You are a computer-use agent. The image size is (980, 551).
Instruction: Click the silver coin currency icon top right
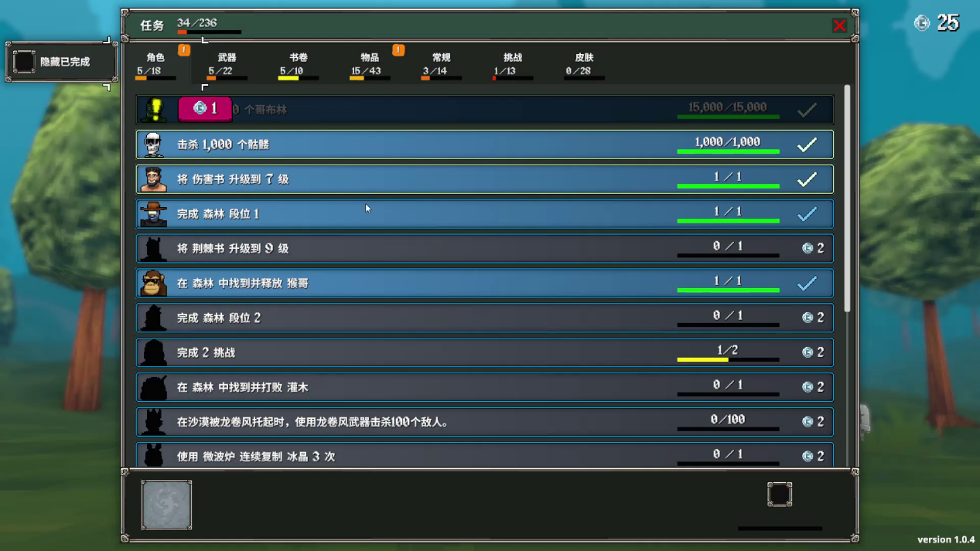coord(922,23)
